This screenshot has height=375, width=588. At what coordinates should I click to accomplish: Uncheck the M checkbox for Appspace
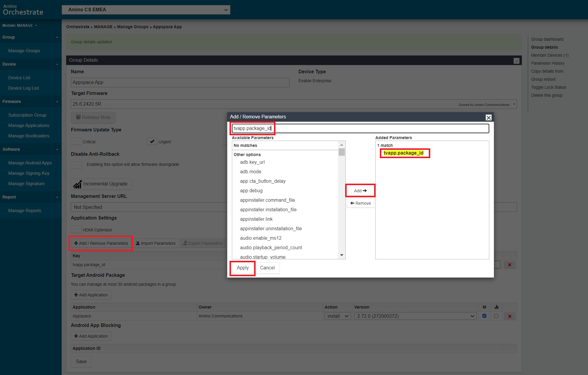click(484, 316)
